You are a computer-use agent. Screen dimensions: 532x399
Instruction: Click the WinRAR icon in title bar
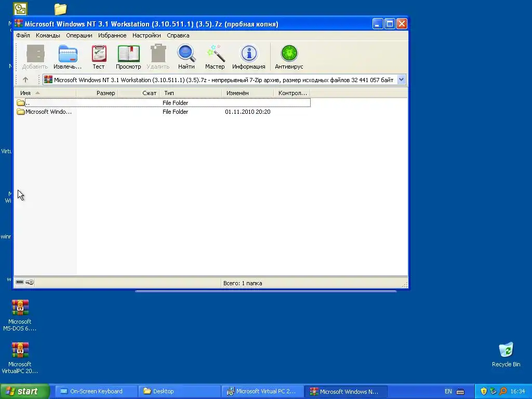[19, 24]
